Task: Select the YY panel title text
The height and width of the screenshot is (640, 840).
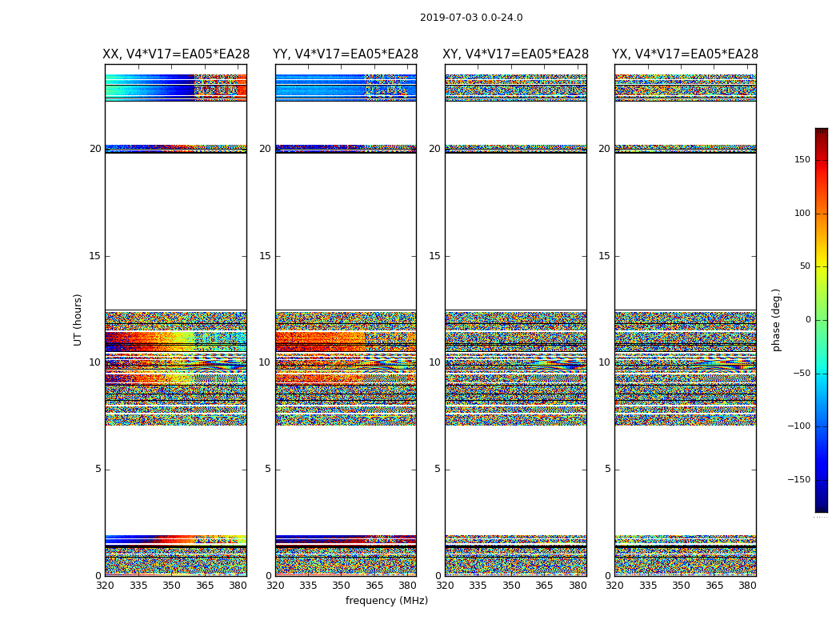Action: tap(346, 54)
